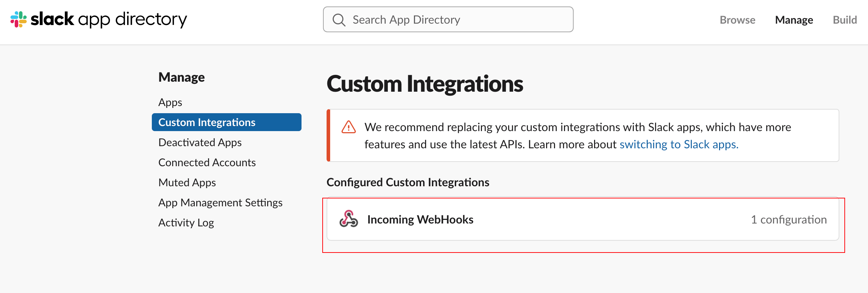This screenshot has height=293, width=868.
Task: Open the Browse tab
Action: [x=737, y=20]
